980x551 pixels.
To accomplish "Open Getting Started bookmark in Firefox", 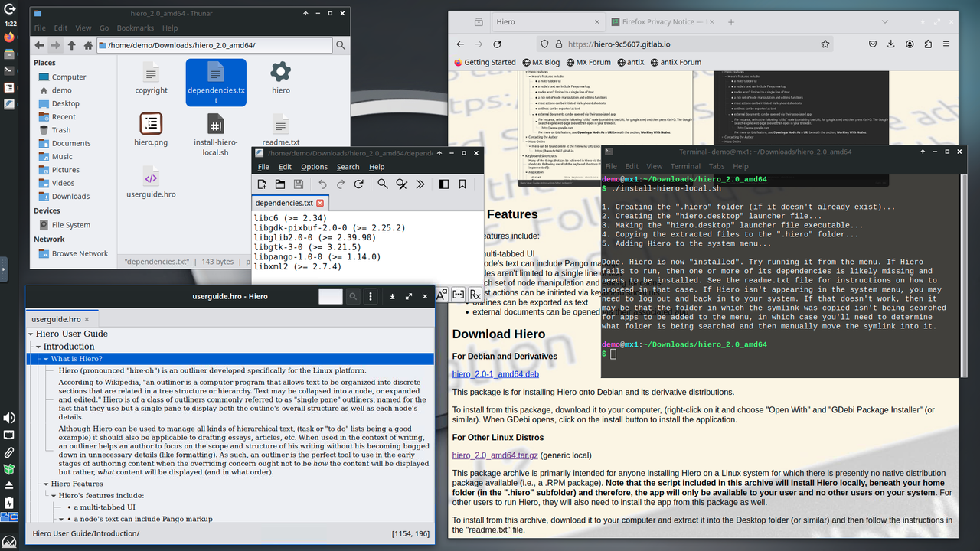I will pyautogui.click(x=485, y=62).
